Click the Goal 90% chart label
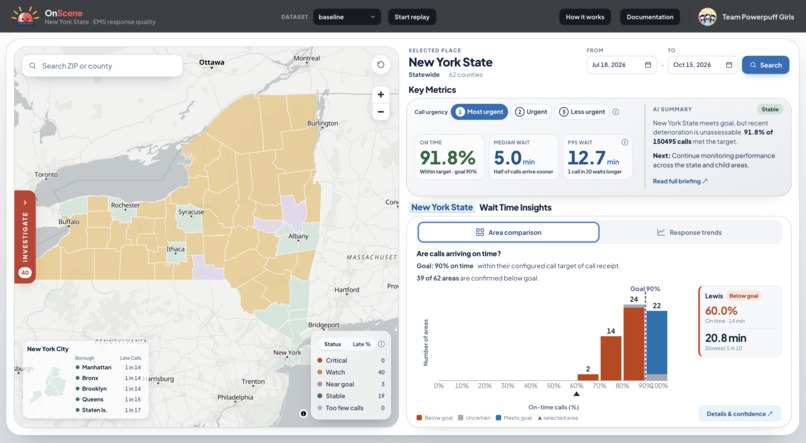This screenshot has width=806, height=443. click(x=645, y=289)
